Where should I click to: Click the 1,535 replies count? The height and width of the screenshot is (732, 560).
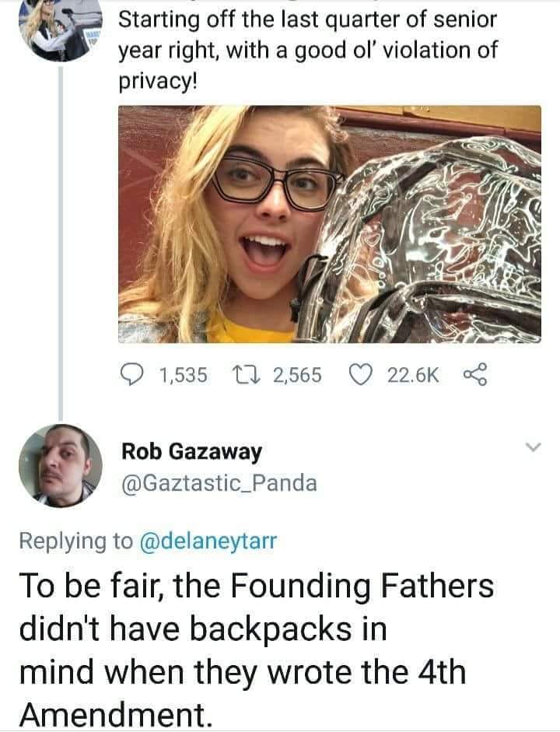click(x=183, y=376)
